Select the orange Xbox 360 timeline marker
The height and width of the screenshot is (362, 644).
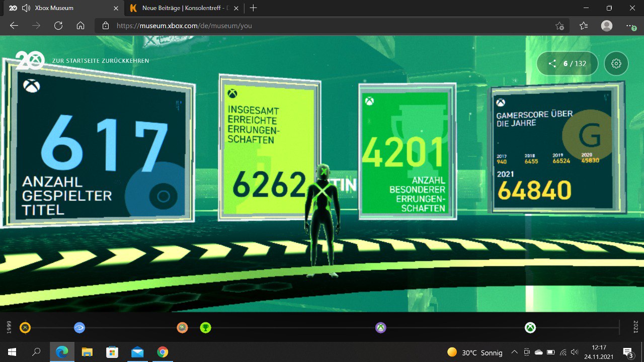182,328
